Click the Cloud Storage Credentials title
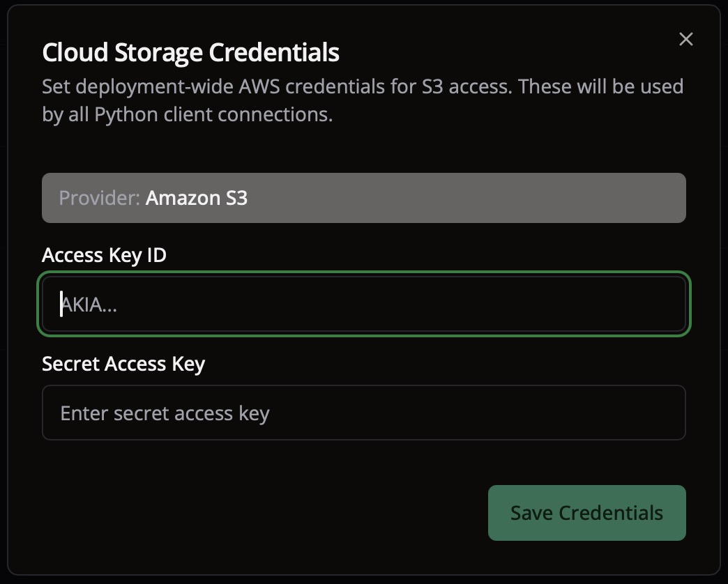The image size is (728, 584). click(x=191, y=52)
